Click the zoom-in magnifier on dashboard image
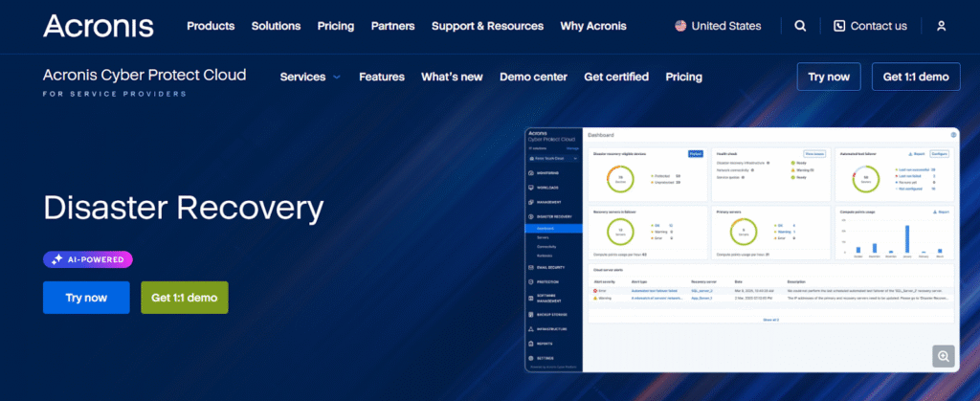This screenshot has height=401, width=980. point(944,356)
